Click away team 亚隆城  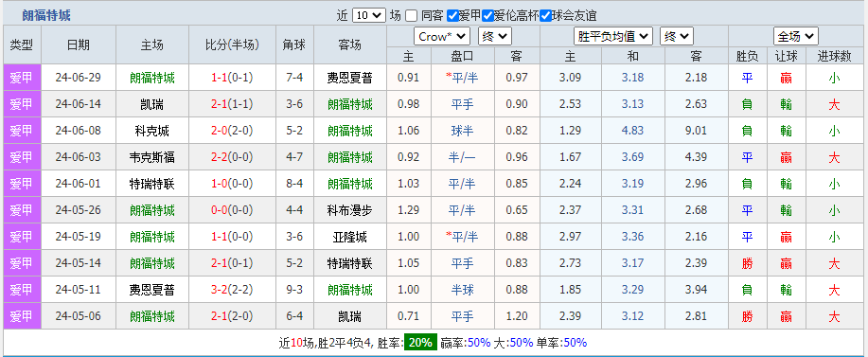tap(350, 237)
